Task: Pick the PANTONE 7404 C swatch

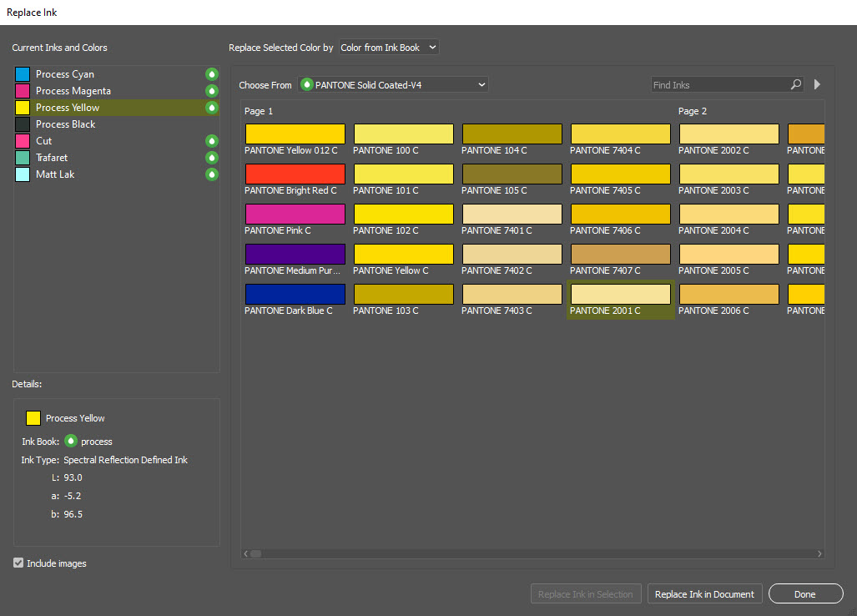Action: [x=620, y=134]
